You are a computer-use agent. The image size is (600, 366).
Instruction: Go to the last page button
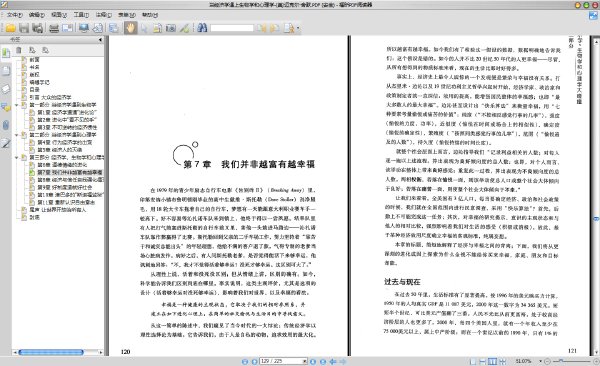323,361
